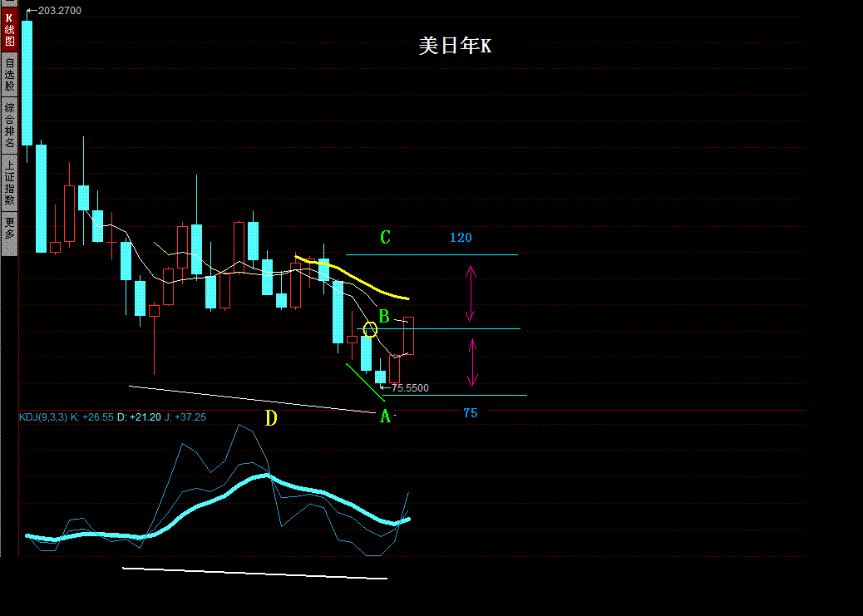Click the tallest first cyan candlestick
This screenshot has height=616, width=863.
coord(27,83)
